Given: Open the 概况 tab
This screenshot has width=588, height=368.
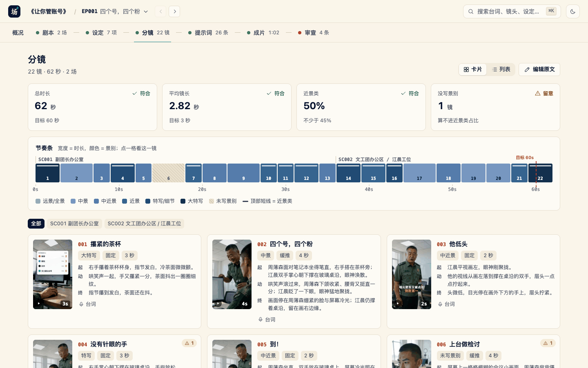Looking at the screenshot, I should tap(18, 33).
